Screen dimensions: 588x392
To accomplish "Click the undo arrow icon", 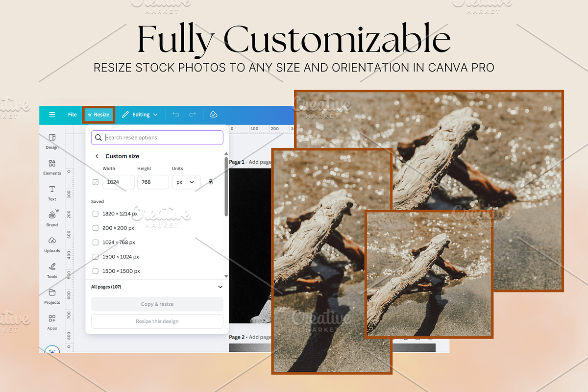I will 176,115.
